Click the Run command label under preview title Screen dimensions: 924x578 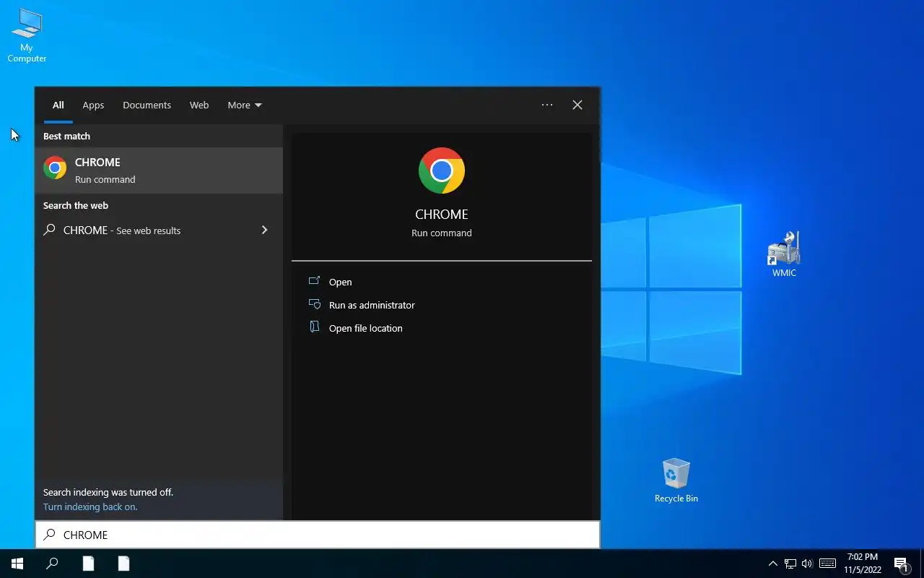click(442, 233)
